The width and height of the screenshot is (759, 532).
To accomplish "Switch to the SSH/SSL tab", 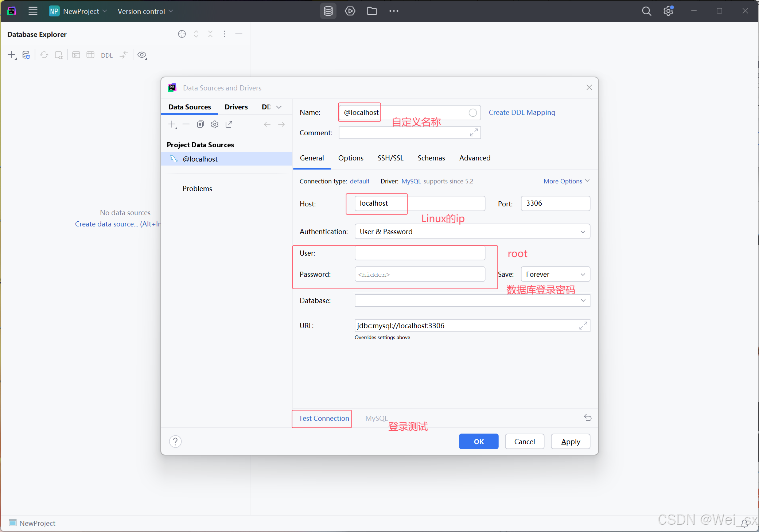I will (x=390, y=158).
